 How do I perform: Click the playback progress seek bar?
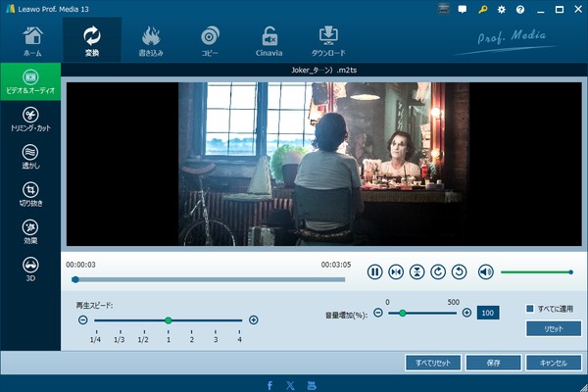click(209, 280)
